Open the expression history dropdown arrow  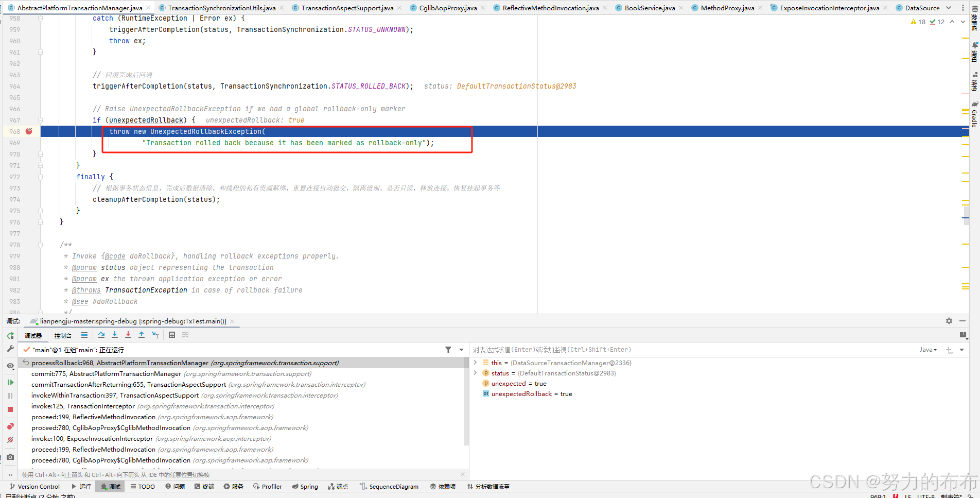[961, 350]
